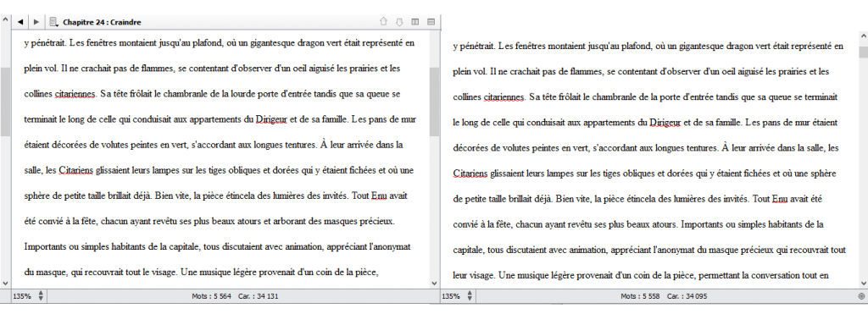Go back in document history
This screenshot has height=314, width=868.
coord(20,22)
